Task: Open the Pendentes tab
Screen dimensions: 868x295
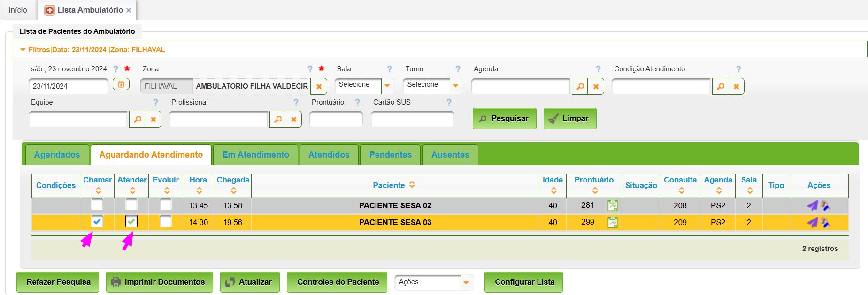Action: 391,155
